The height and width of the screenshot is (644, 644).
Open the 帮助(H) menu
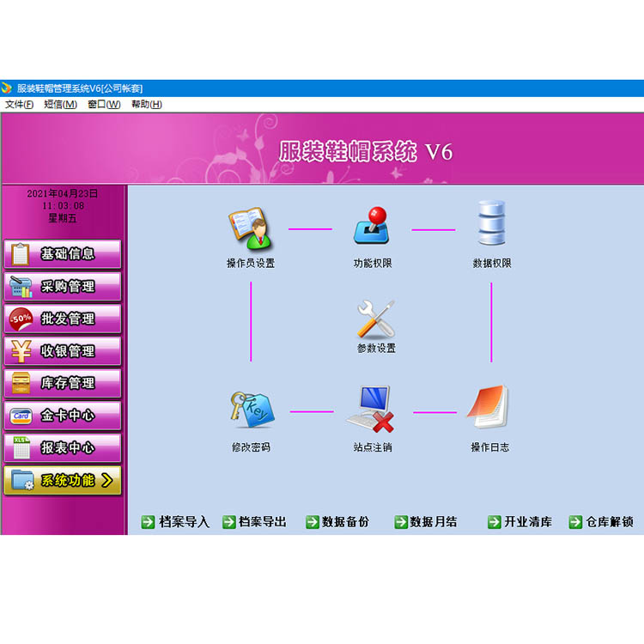tap(147, 104)
